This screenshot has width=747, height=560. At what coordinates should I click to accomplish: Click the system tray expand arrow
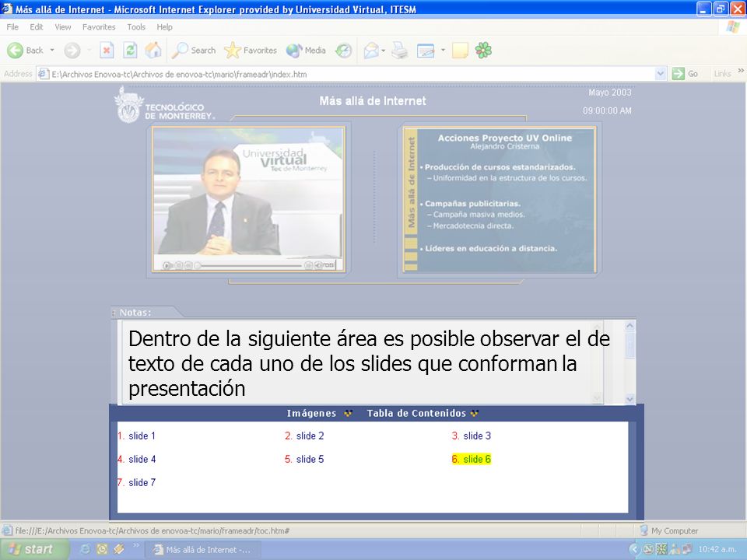[x=633, y=549]
